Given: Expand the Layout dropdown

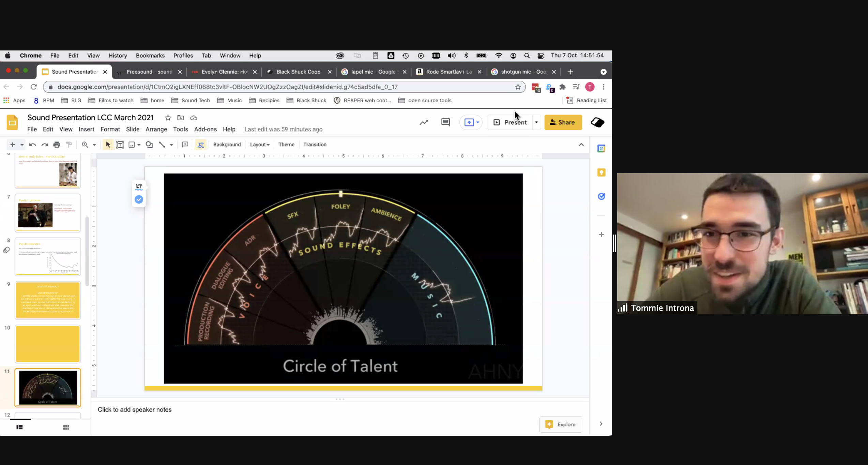Looking at the screenshot, I should [x=260, y=145].
